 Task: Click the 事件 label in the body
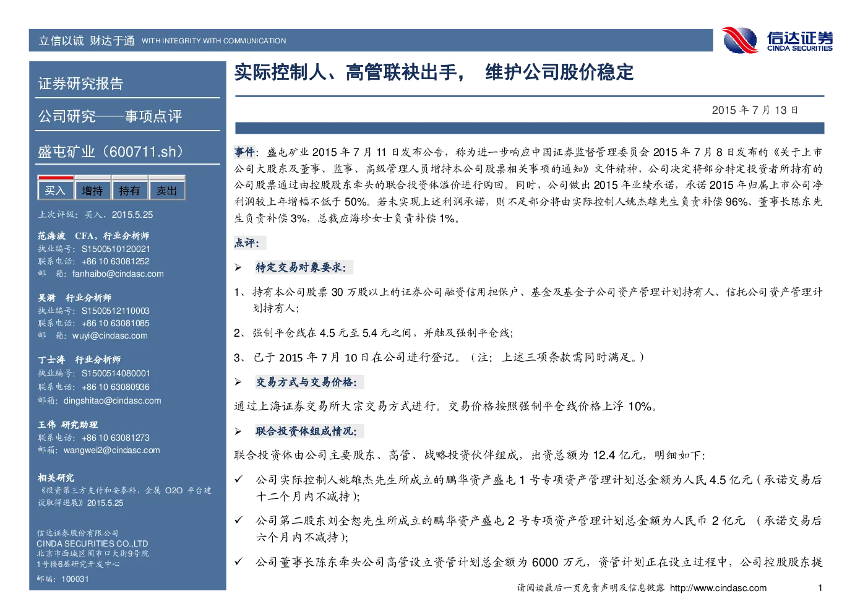(244, 152)
